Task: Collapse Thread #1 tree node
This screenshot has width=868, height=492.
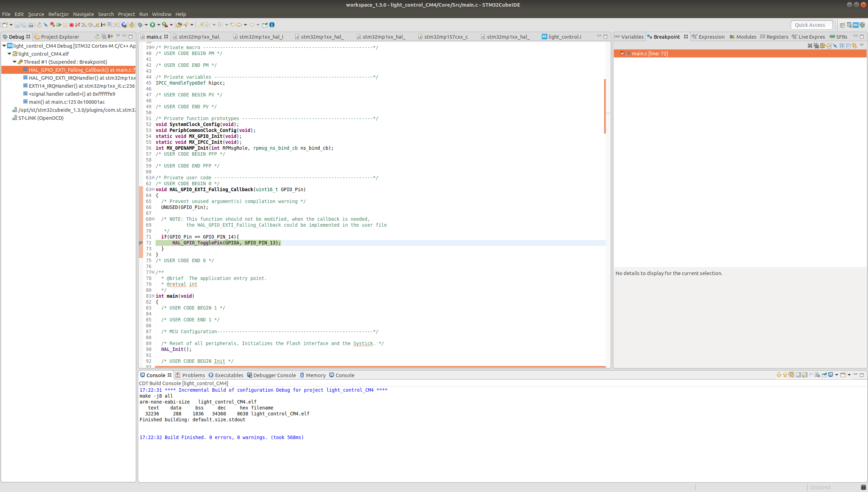Action: [15, 62]
